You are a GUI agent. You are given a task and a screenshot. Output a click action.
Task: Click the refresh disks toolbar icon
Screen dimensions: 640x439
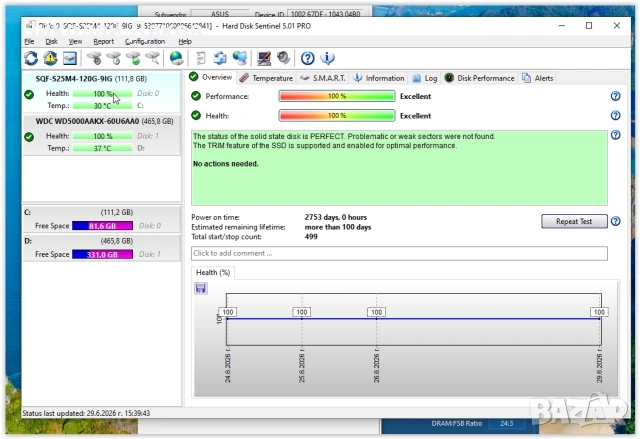pyautogui.click(x=31, y=58)
